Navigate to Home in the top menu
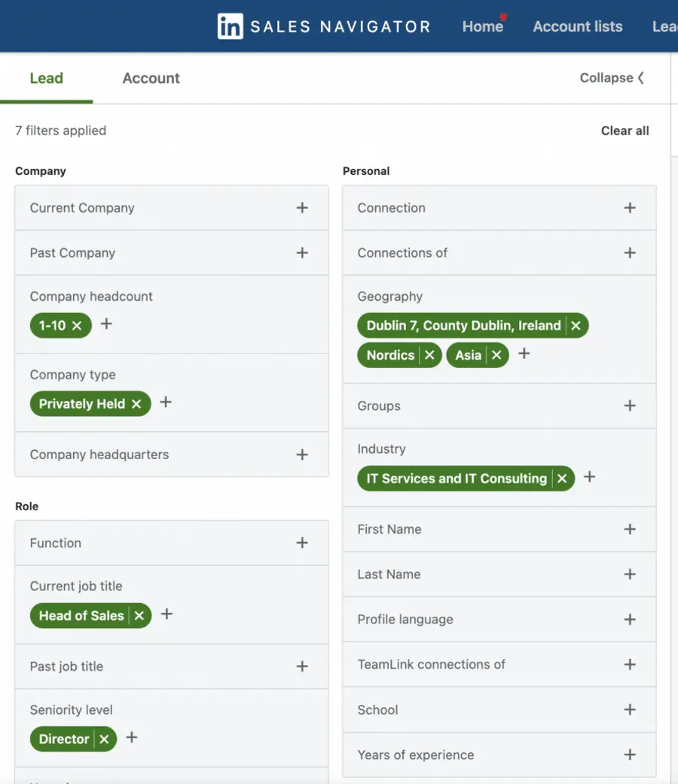The height and width of the screenshot is (784, 678). click(482, 26)
